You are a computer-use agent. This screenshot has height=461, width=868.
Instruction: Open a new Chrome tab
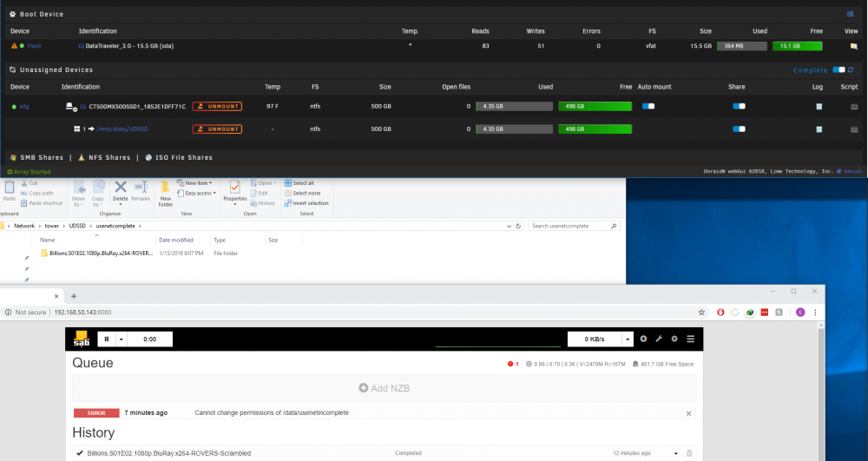74,296
